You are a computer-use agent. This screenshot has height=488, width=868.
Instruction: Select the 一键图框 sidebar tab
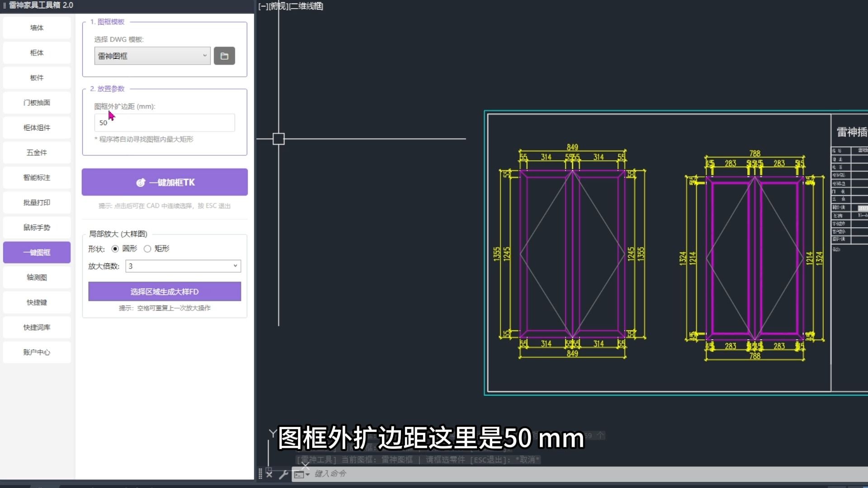(x=37, y=253)
